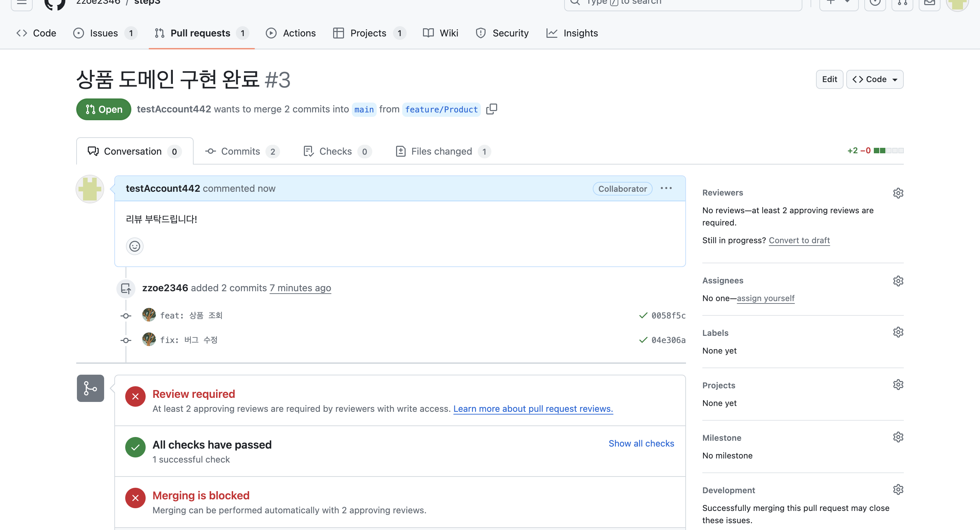Click the assign yourself link
This screenshot has width=980, height=530.
[x=765, y=298]
